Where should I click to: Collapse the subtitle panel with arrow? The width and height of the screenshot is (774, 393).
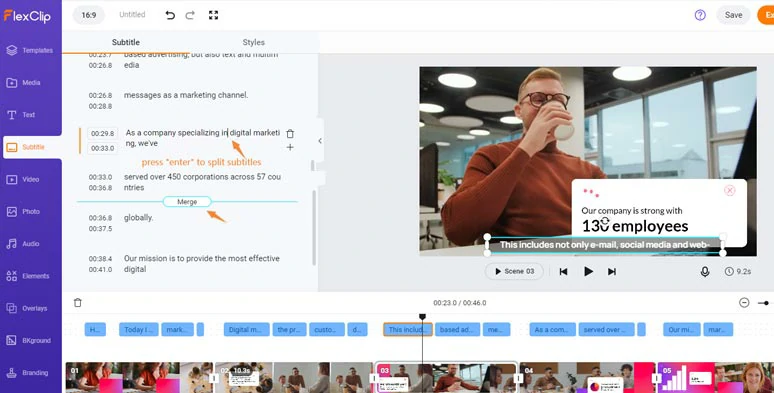coord(320,141)
